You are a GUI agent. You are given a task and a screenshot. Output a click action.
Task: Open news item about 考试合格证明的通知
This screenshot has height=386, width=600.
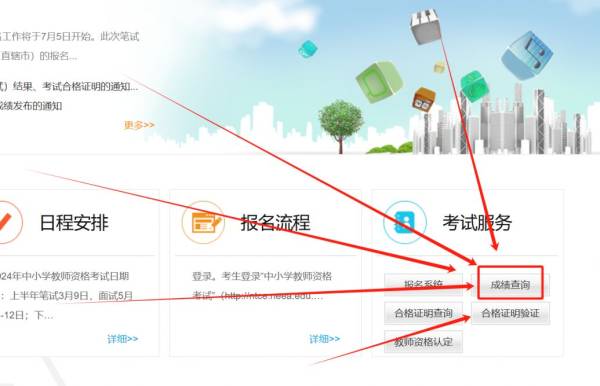point(69,87)
